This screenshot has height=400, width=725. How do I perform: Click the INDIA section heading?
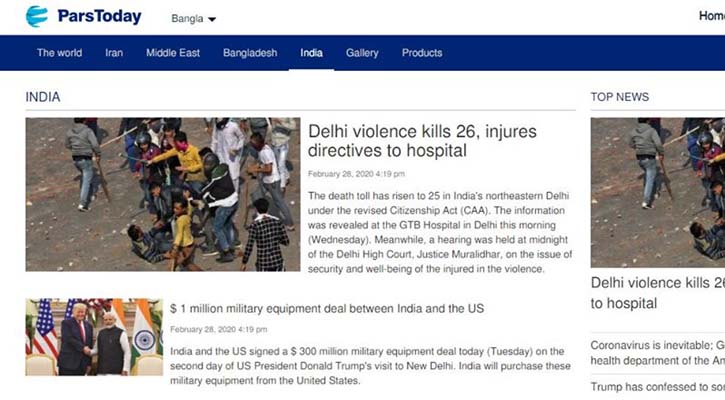(43, 97)
